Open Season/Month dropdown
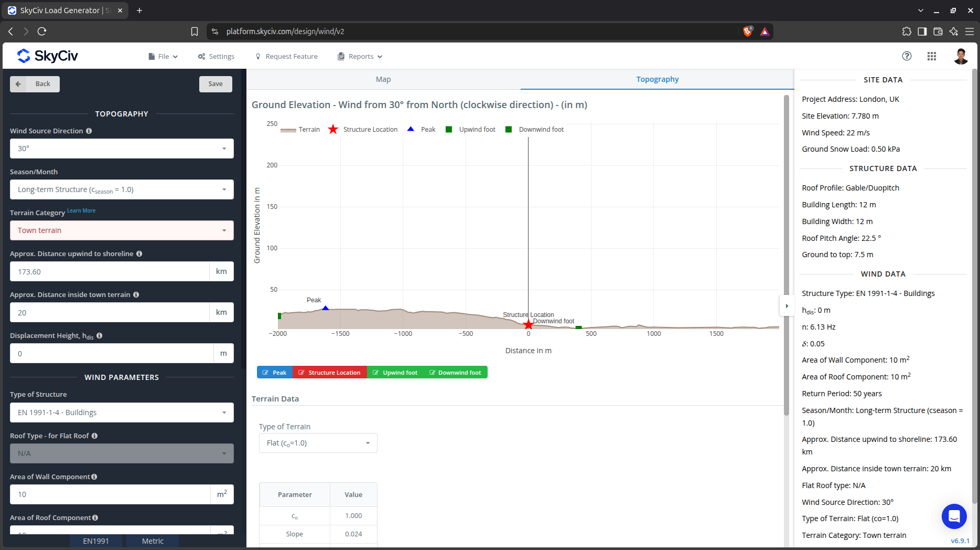Viewport: 980px width, 550px height. click(x=122, y=189)
